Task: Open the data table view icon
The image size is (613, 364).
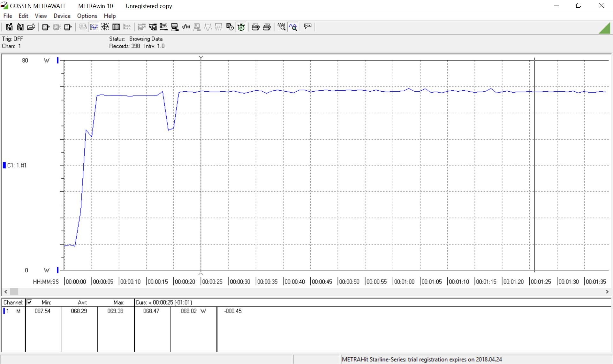Action: (116, 27)
